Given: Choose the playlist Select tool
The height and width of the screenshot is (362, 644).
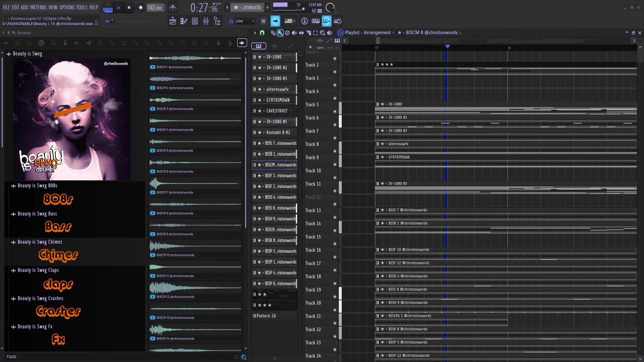Looking at the screenshot, I should pos(315,33).
